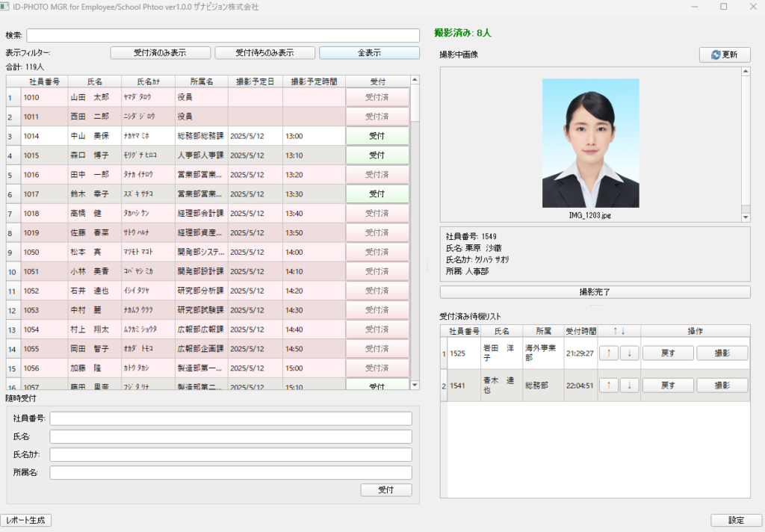765x532 pixels.
Task: Focus the 氏名カナ input in 随時受付
Action: 231,455
